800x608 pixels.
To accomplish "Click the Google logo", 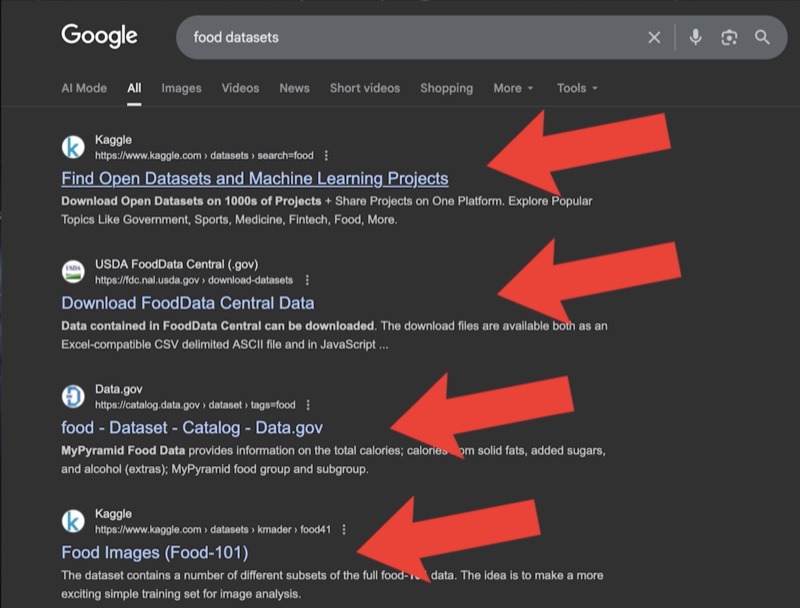I will tap(100, 36).
